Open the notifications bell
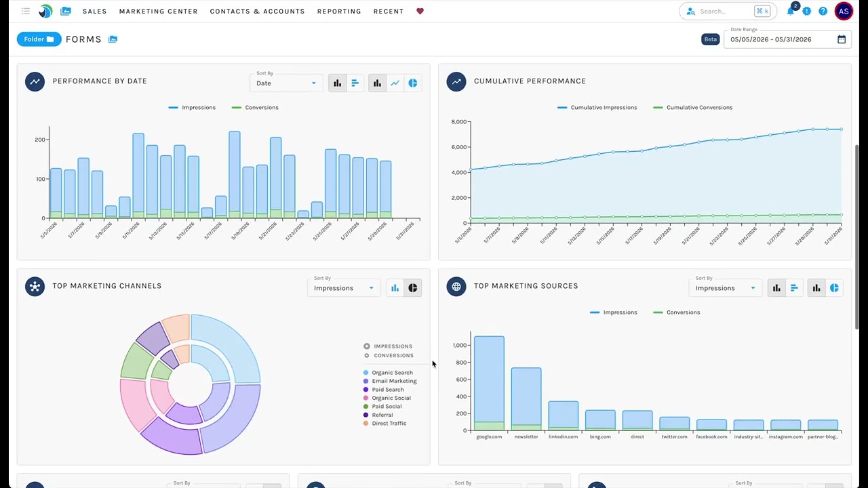Screen dimensions: 868x488 (791, 11)
